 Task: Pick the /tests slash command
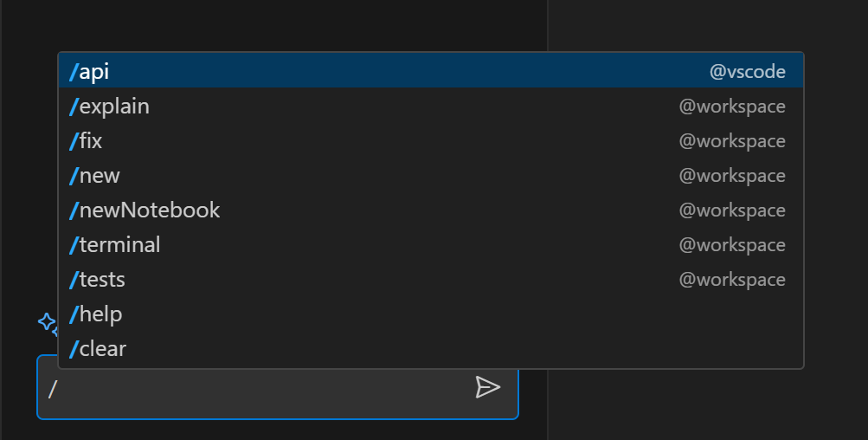point(431,279)
